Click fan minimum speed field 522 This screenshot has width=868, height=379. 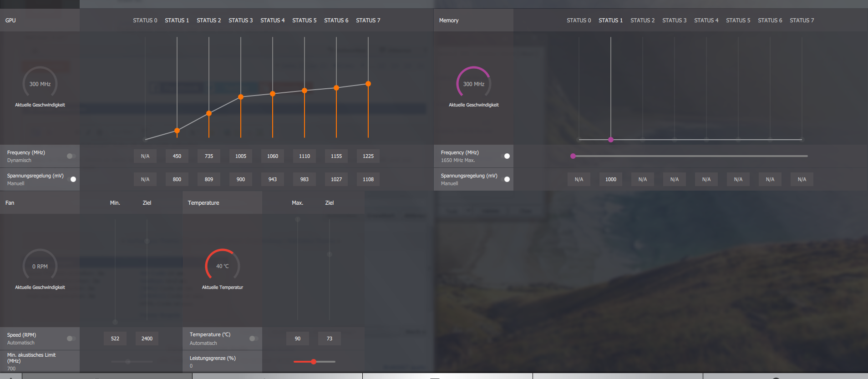(115, 339)
